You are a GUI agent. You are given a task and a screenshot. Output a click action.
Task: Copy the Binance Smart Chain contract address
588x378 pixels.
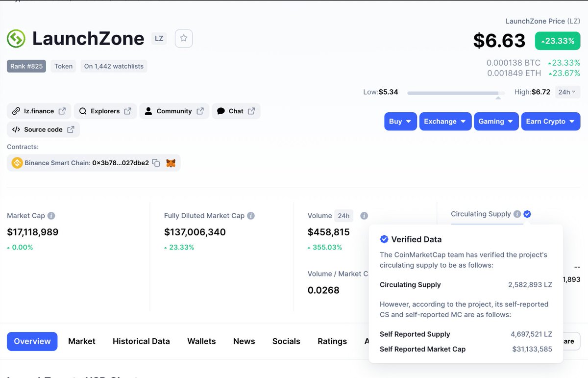coord(156,163)
